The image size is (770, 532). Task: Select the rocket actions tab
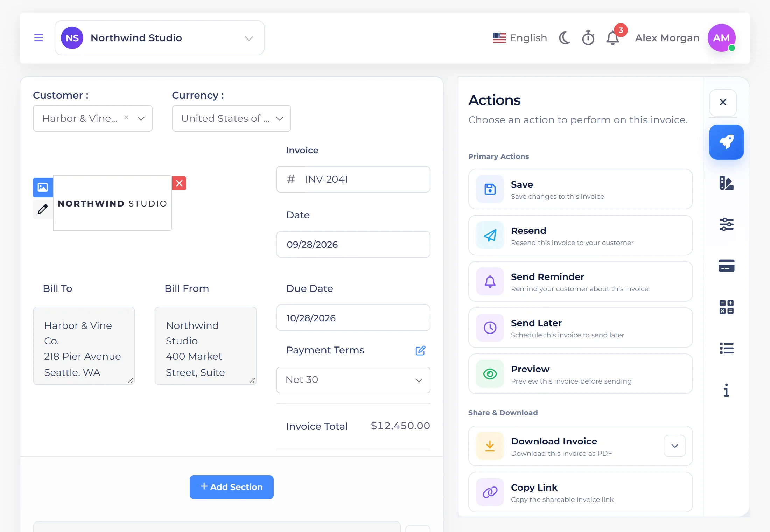point(727,142)
